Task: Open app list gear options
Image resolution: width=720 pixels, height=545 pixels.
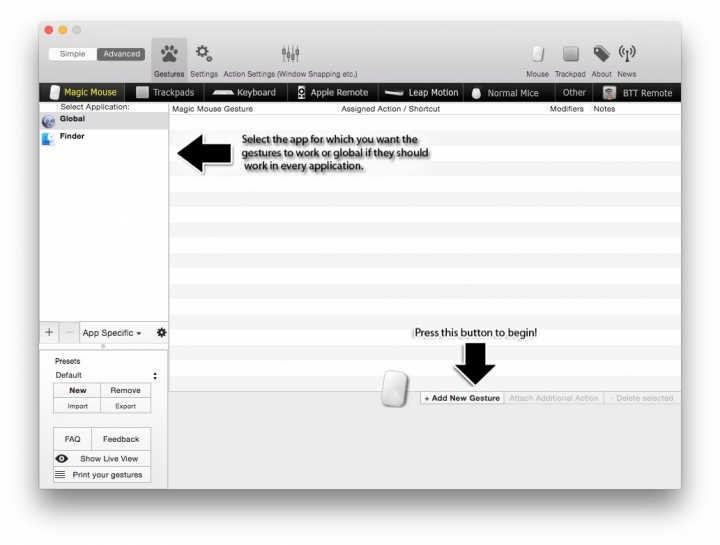Action: [161, 332]
